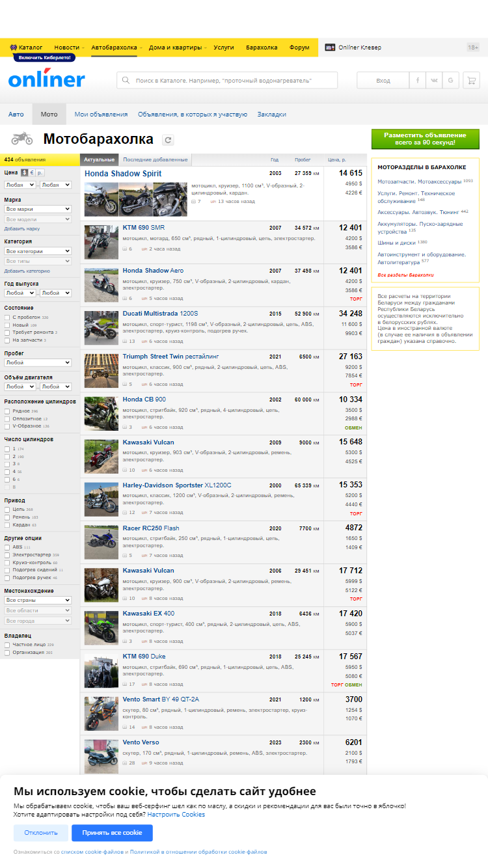Enable the V-Образное cylinder layout filter
The image size is (488, 868).
(7, 426)
